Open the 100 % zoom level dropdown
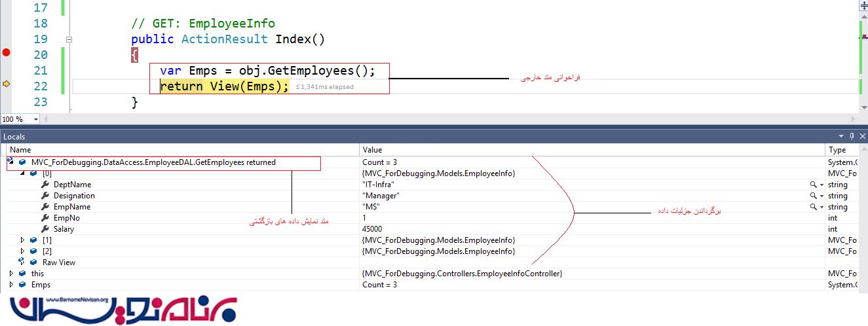 click(x=35, y=119)
